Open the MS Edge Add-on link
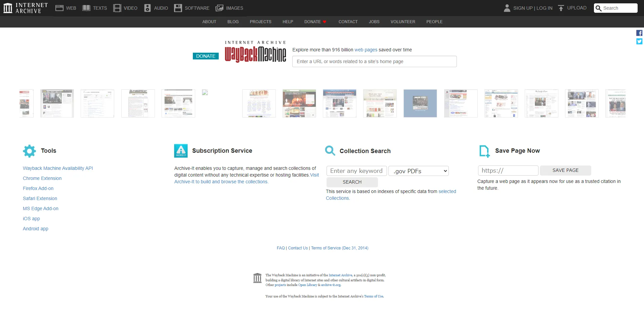Image resolution: width=644 pixels, height=331 pixels. point(41,208)
